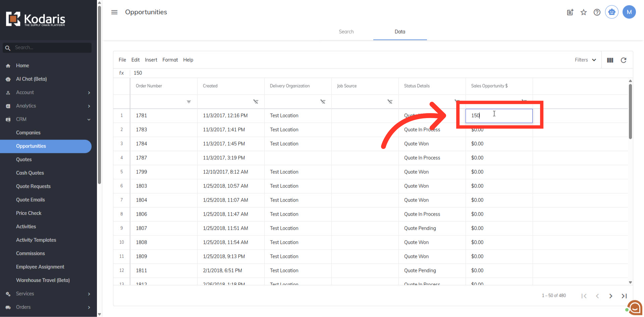This screenshot has height=317, width=644.
Task: Go to the next page
Action: pyautogui.click(x=611, y=296)
